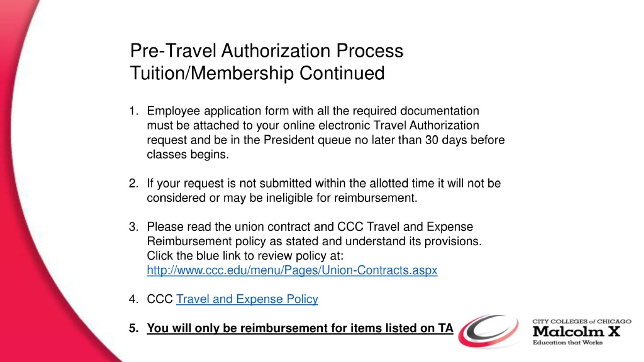
Task: Click the Employee application form paragraph
Action: (326, 132)
